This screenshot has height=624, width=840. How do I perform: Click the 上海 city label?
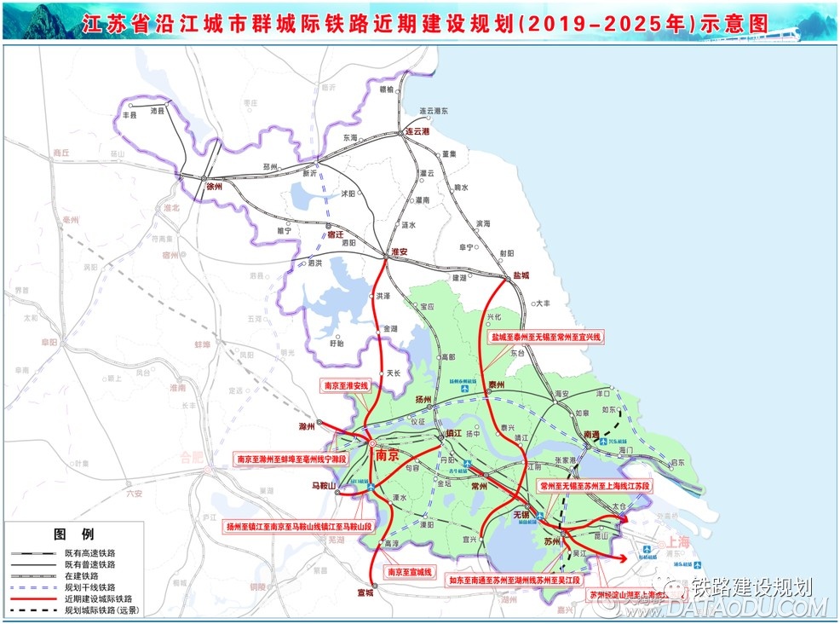point(676,541)
